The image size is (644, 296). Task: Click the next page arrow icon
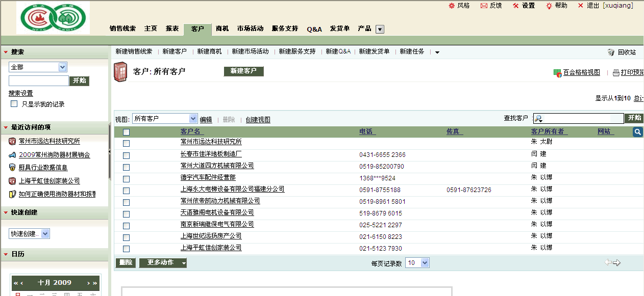617,263
